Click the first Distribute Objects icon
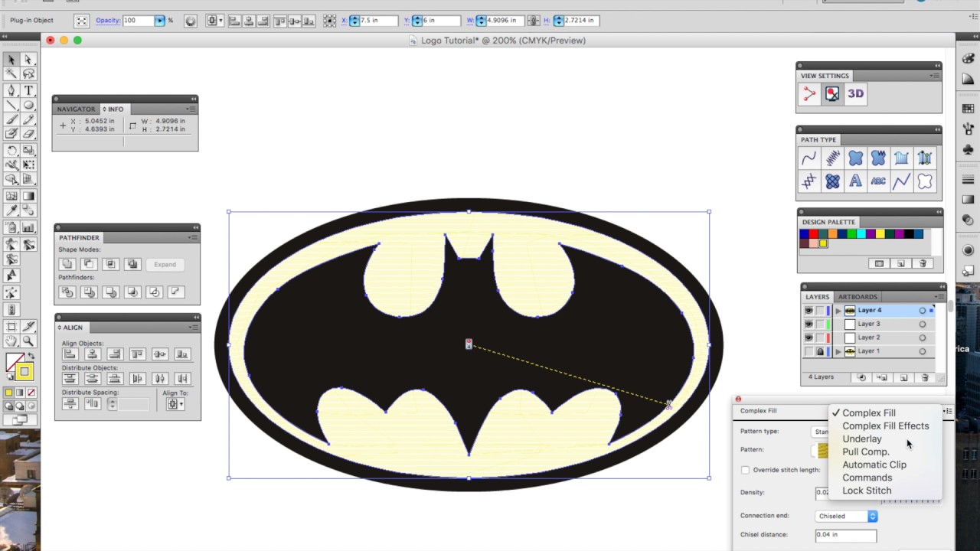980x551 pixels. tap(70, 378)
